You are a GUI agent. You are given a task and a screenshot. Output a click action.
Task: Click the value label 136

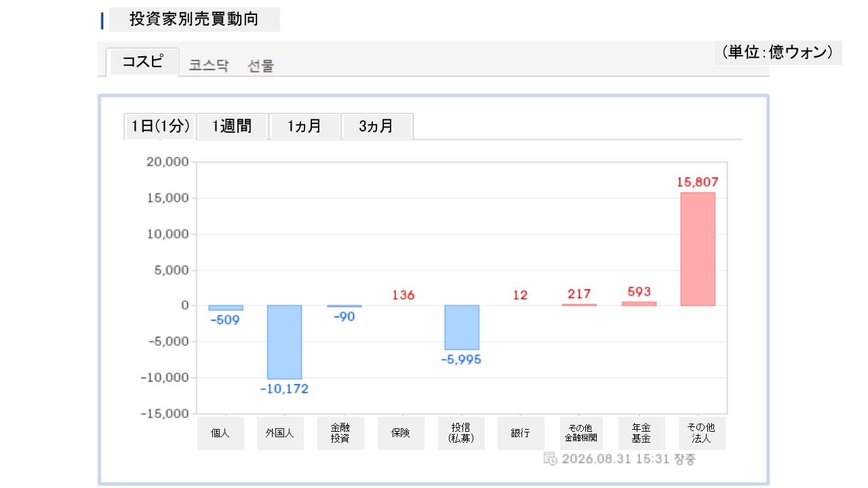[403, 296]
